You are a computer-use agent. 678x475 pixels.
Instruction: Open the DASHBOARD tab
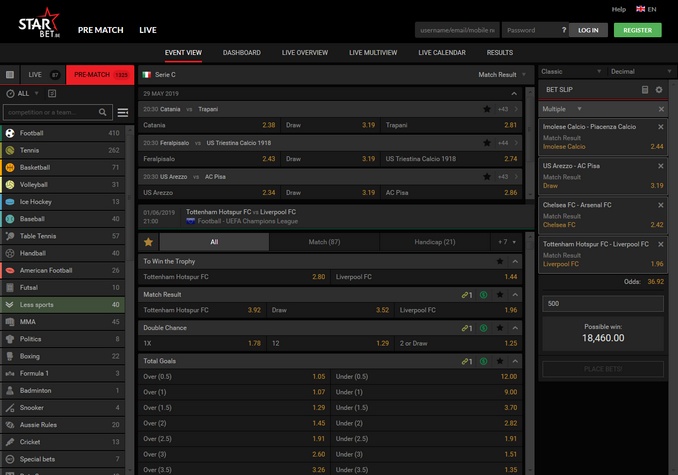[x=242, y=53]
